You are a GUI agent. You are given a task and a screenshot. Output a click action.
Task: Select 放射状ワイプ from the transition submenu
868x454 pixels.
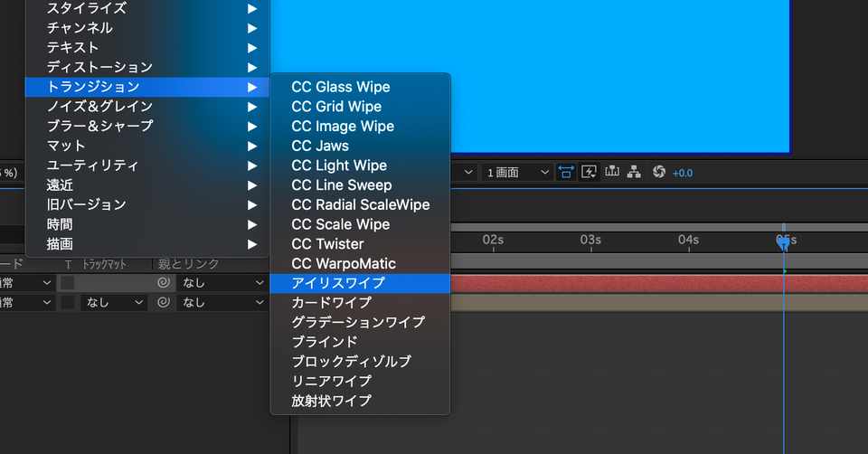click(361, 401)
